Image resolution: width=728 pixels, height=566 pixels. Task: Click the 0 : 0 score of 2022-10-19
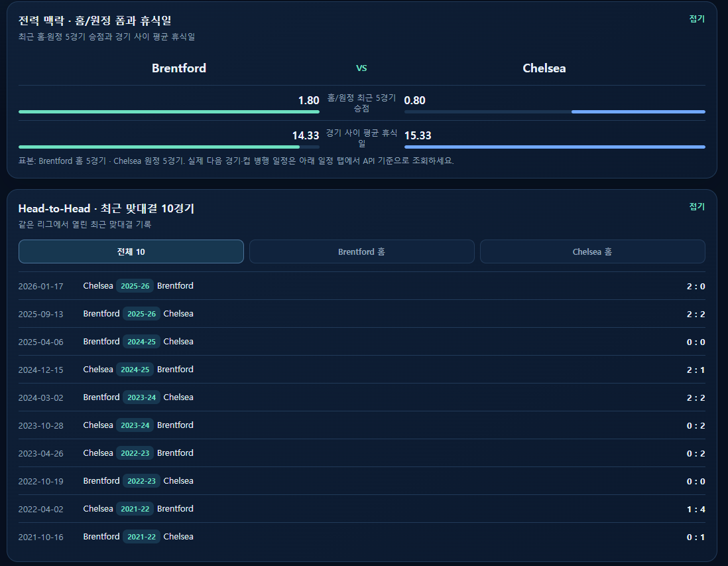[x=696, y=482]
